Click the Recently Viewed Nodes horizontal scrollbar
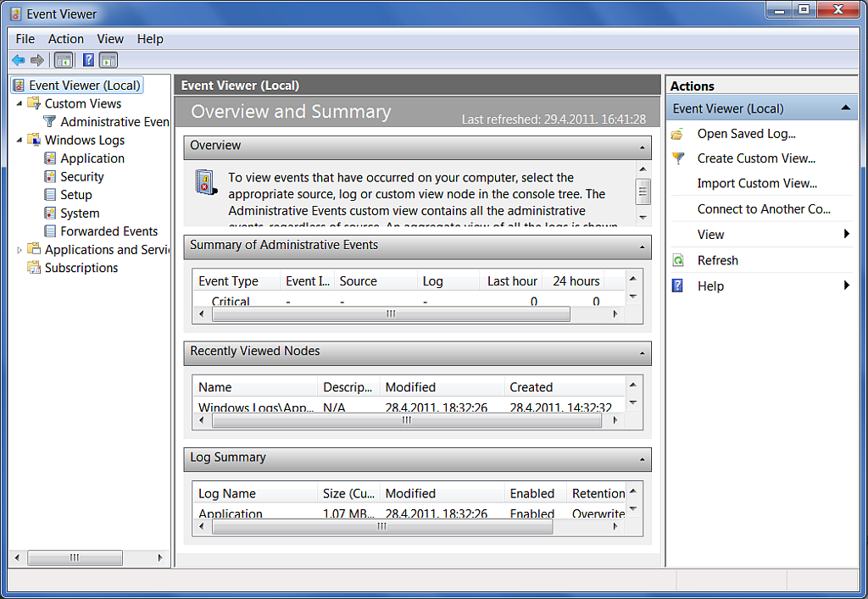This screenshot has width=868, height=599. 407,420
